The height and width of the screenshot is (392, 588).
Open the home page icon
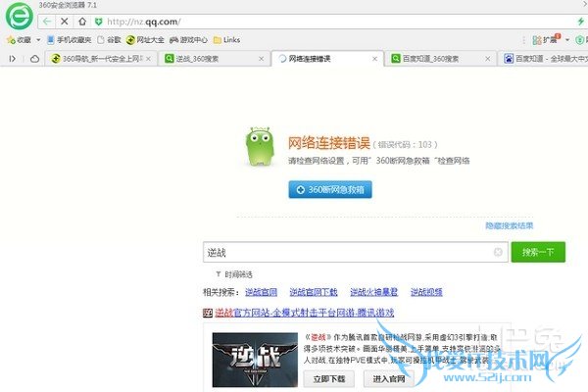pyautogui.click(x=82, y=22)
